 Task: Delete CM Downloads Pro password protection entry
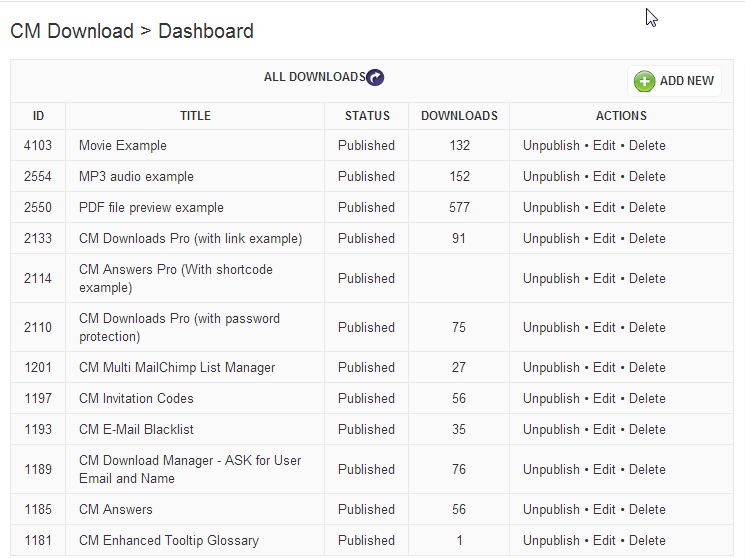[647, 328]
